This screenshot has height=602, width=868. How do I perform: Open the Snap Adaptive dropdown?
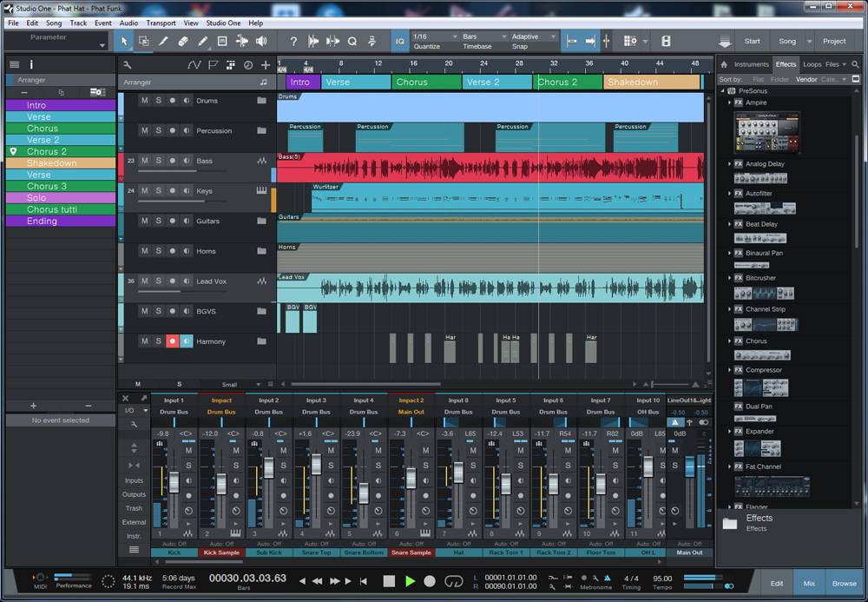click(532, 37)
